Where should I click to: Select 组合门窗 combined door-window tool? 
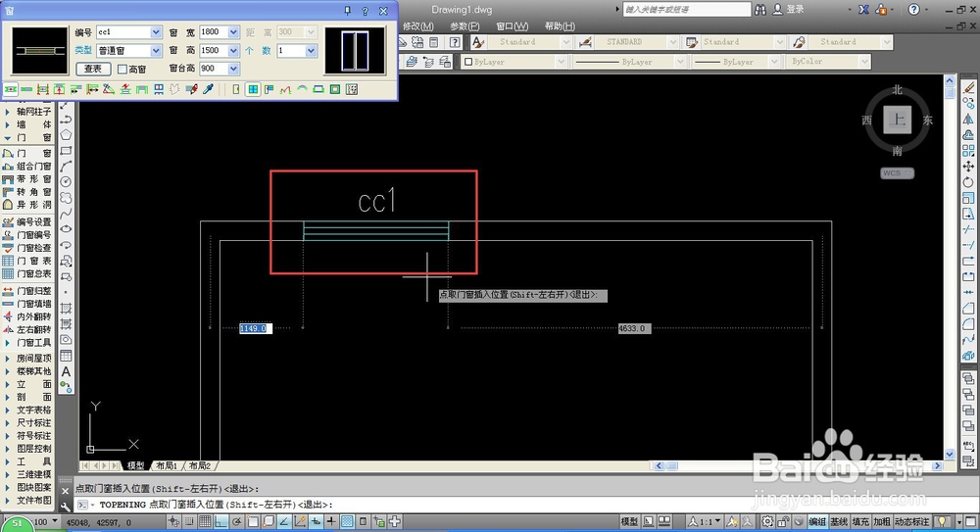click(x=27, y=167)
